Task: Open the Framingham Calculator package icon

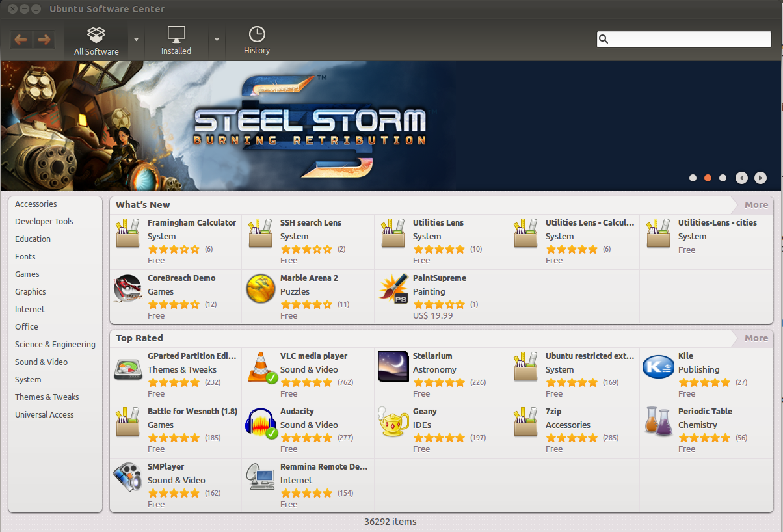Action: (127, 233)
